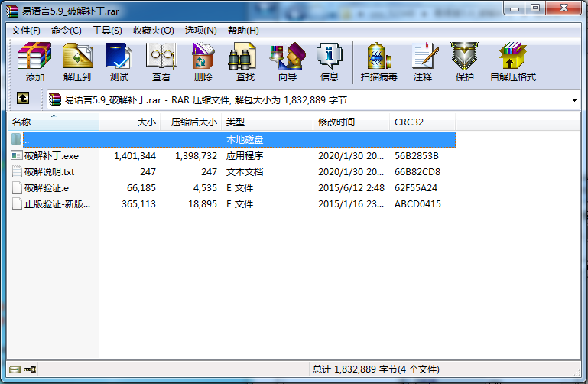Click status bar total 1,832,889 字节

(x=375, y=369)
